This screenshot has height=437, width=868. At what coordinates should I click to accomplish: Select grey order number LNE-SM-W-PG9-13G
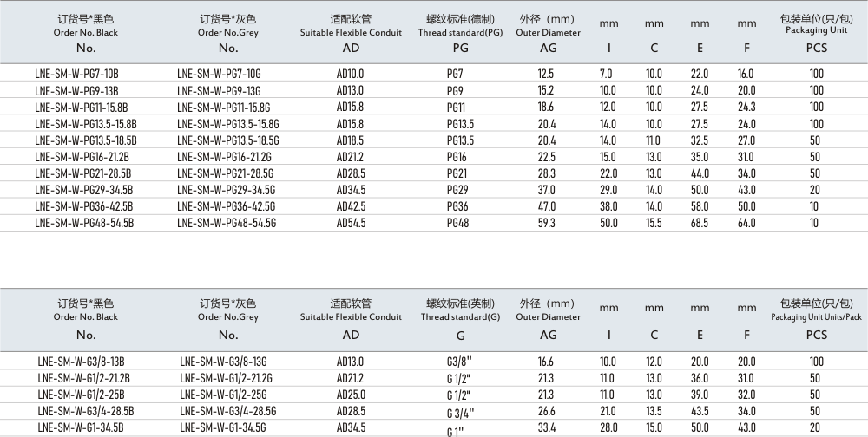pyautogui.click(x=219, y=91)
